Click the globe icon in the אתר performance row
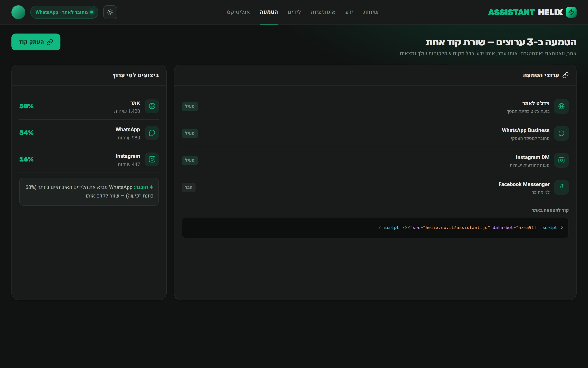This screenshot has height=368, width=588. 152,106
